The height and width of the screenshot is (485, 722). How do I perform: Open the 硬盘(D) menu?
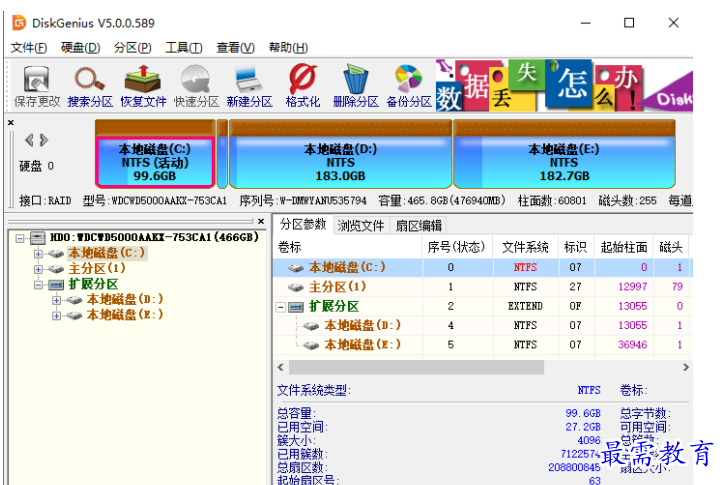pyautogui.click(x=80, y=48)
